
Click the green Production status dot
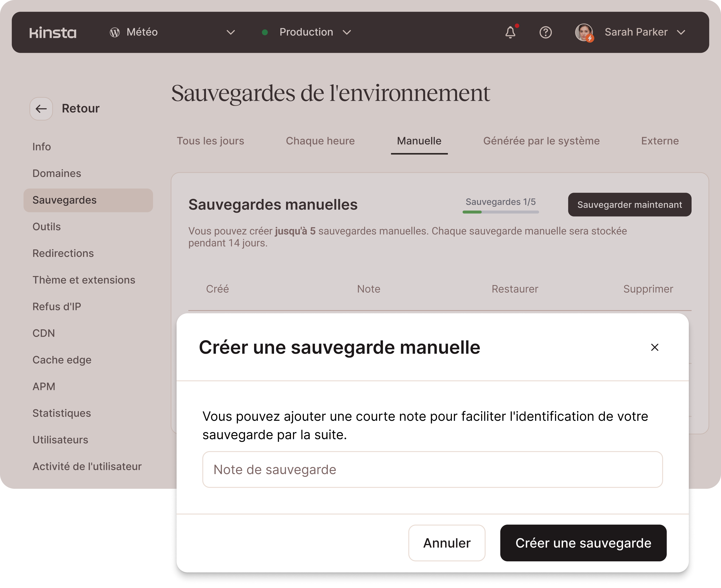265,33
